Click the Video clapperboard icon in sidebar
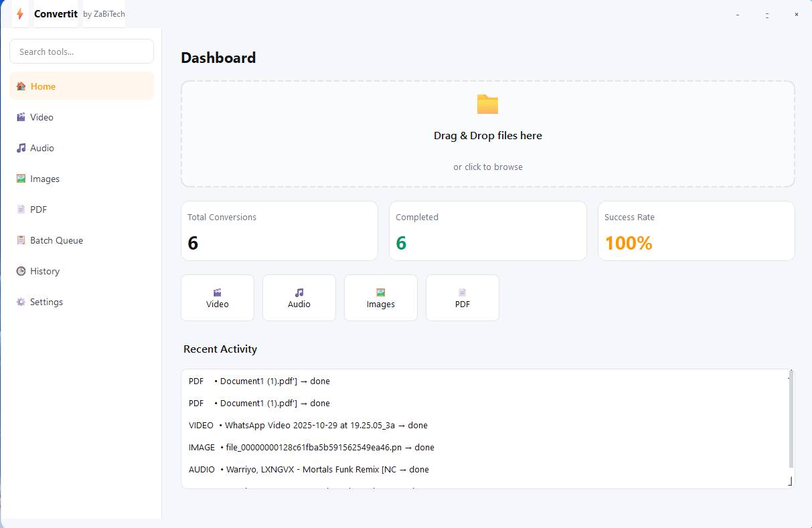The height and width of the screenshot is (528, 812). coord(21,117)
